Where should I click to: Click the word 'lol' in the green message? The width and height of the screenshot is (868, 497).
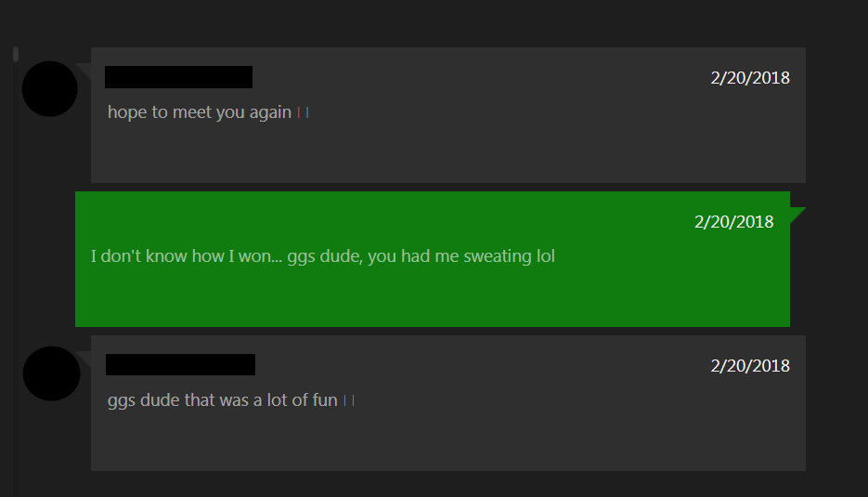click(x=546, y=256)
